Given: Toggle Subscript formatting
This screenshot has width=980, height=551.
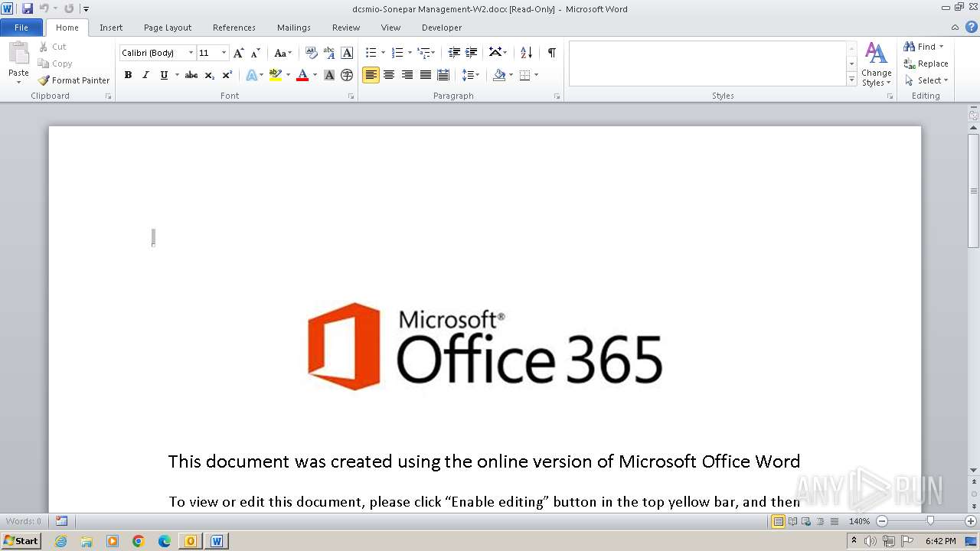Looking at the screenshot, I should click(210, 75).
